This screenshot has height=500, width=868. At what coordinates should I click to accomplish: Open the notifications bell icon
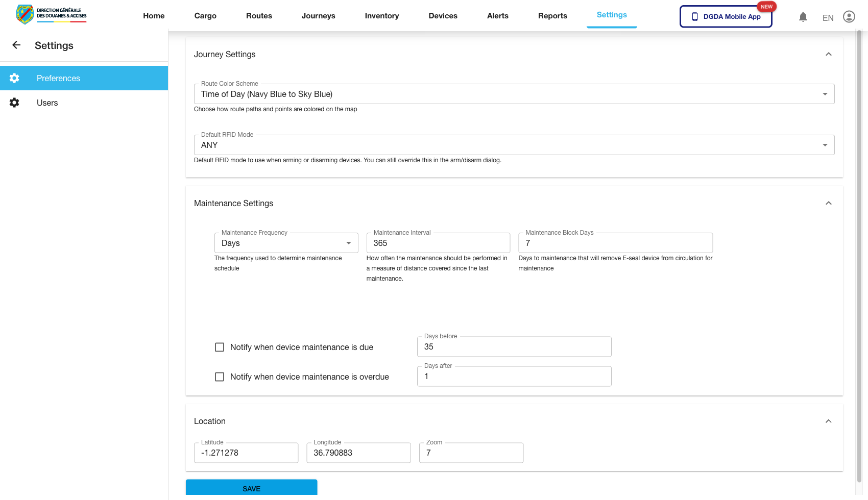click(x=803, y=17)
